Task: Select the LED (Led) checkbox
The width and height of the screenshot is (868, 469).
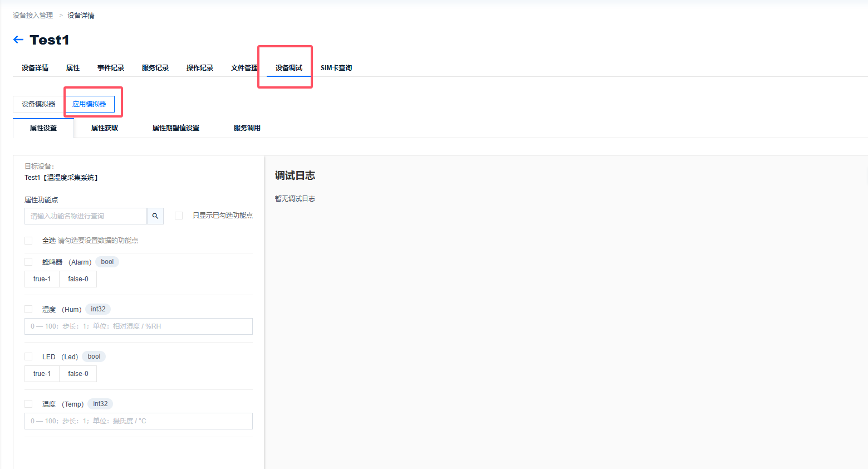Action: [28, 356]
